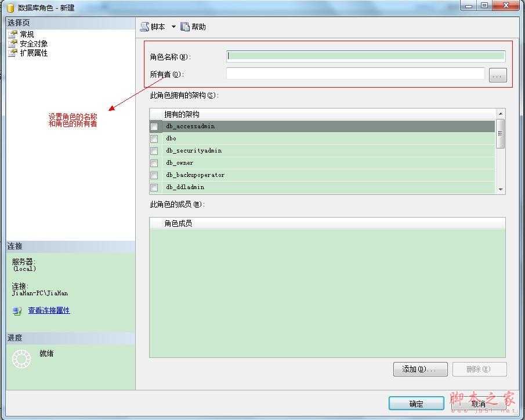Click the schema list scroll-up arrow

(x=500, y=114)
